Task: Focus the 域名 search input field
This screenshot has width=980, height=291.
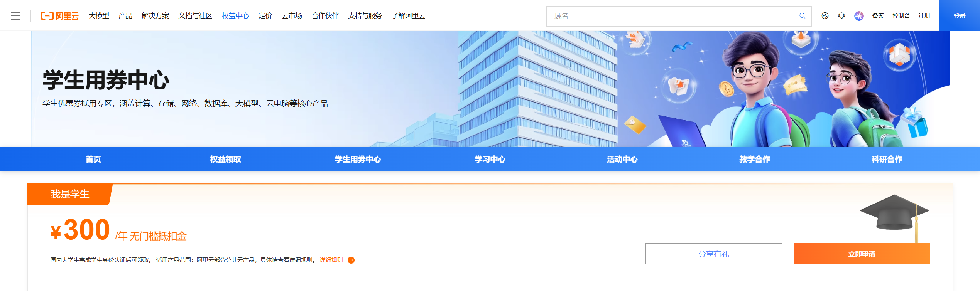Action: click(671, 16)
